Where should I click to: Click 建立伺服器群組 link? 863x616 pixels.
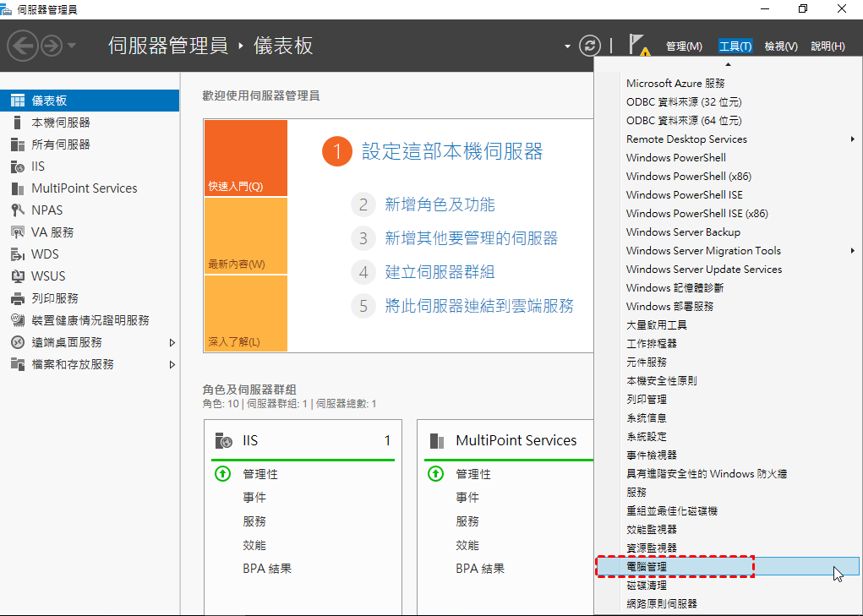pos(440,272)
